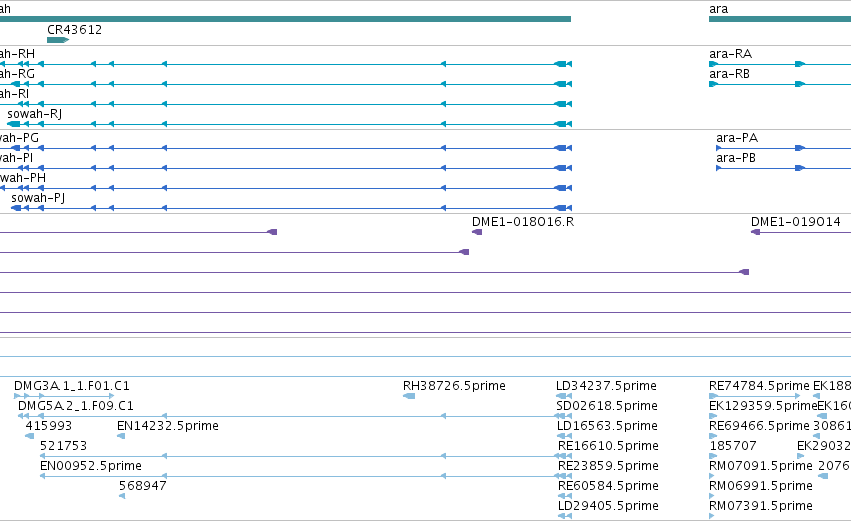
Task: Select the RE23859.5prime EST label
Action: [x=608, y=466]
